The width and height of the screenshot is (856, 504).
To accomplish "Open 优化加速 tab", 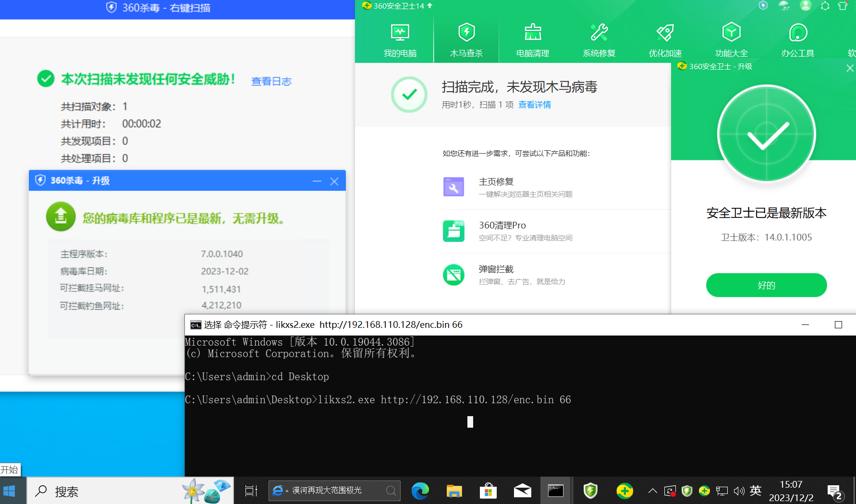I will [x=665, y=40].
